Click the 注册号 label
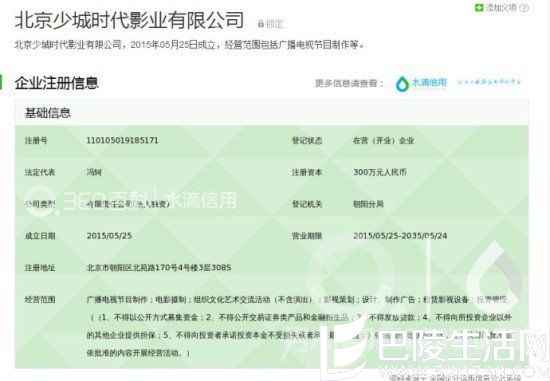The image size is (550, 381). click(35, 141)
